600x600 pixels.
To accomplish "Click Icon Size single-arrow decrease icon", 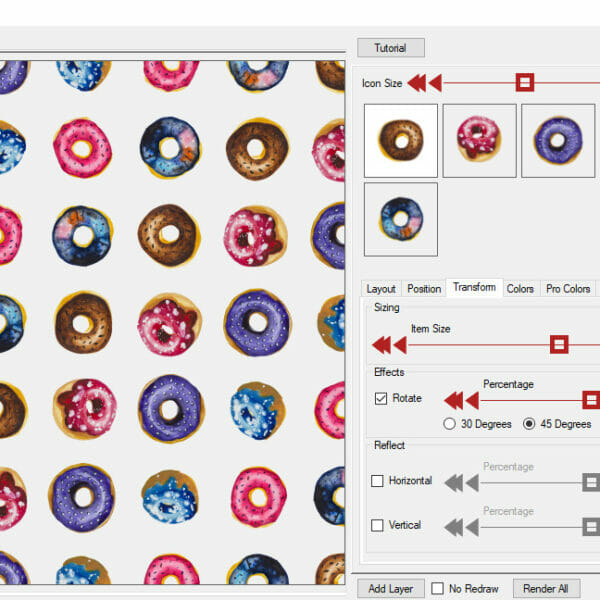I will [x=435, y=83].
